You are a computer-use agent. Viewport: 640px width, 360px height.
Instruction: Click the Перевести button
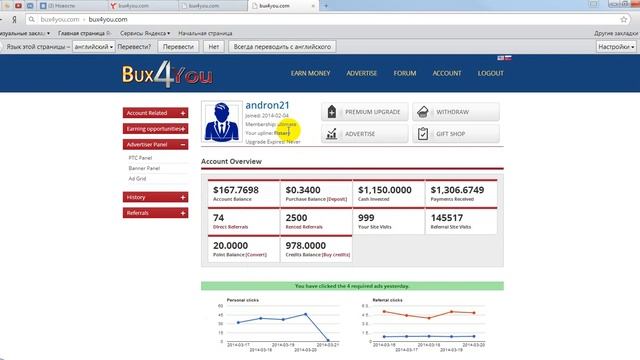178,47
